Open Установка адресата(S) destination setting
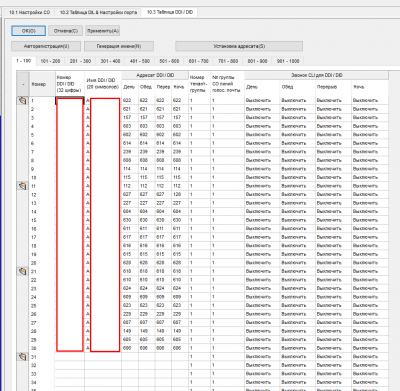 [x=239, y=46]
